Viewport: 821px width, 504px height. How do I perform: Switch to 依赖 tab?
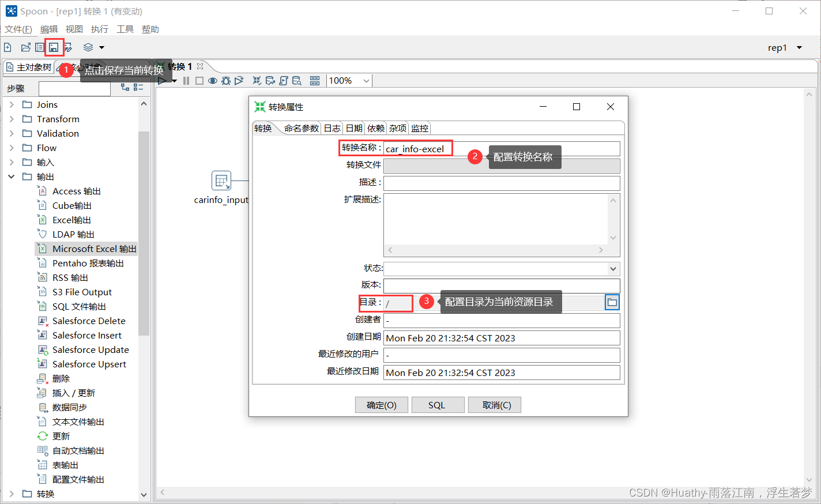(x=376, y=128)
